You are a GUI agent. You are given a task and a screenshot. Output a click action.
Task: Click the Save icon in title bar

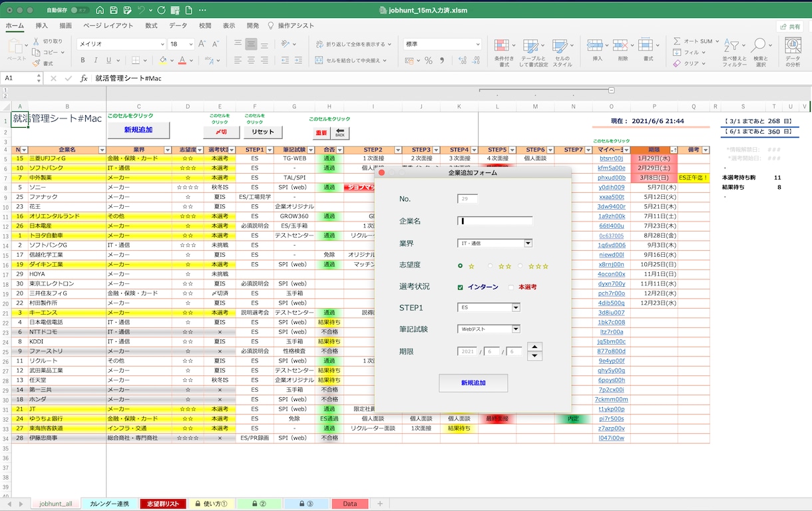coord(114,10)
